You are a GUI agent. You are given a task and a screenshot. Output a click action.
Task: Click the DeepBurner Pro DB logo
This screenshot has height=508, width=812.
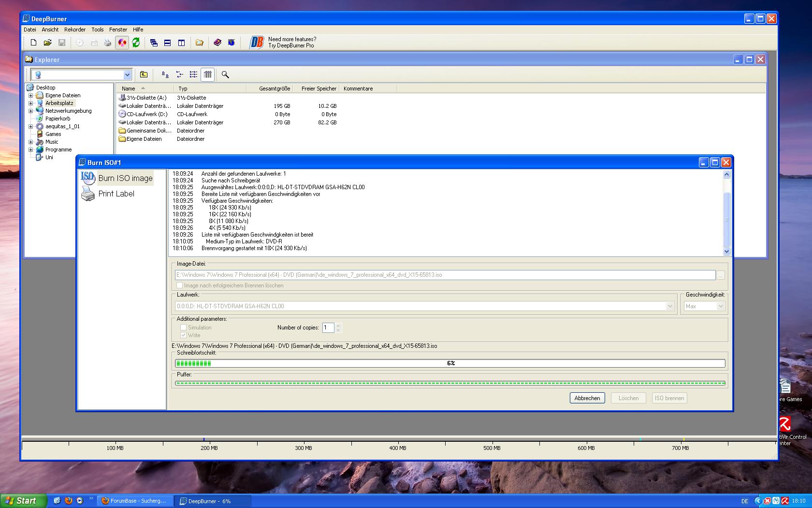(257, 43)
